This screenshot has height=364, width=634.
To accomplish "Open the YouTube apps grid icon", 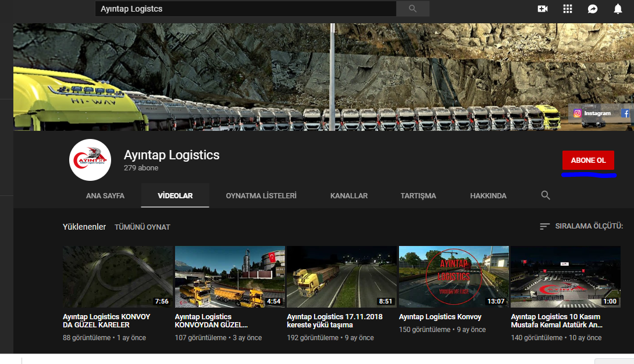I will [568, 9].
